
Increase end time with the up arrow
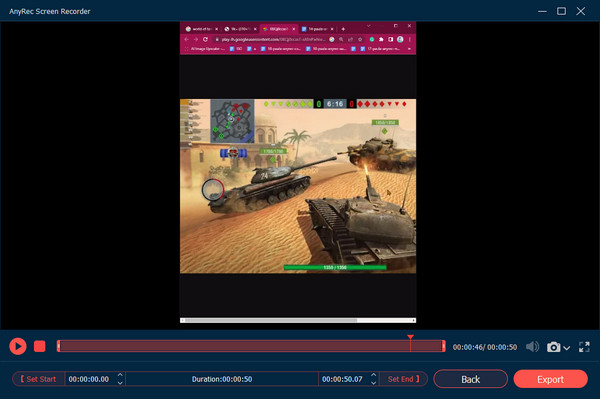[373, 375]
